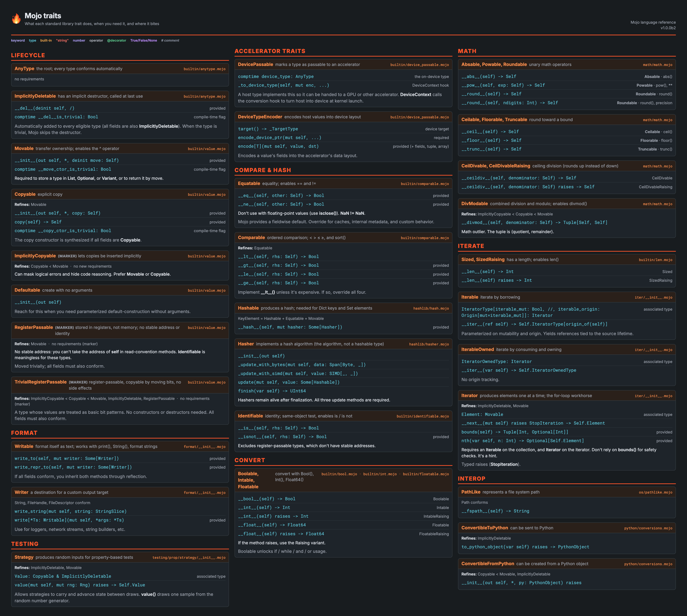Click the ACCELERATOR TRAITS section heading
The width and height of the screenshot is (687, 616).
click(270, 51)
